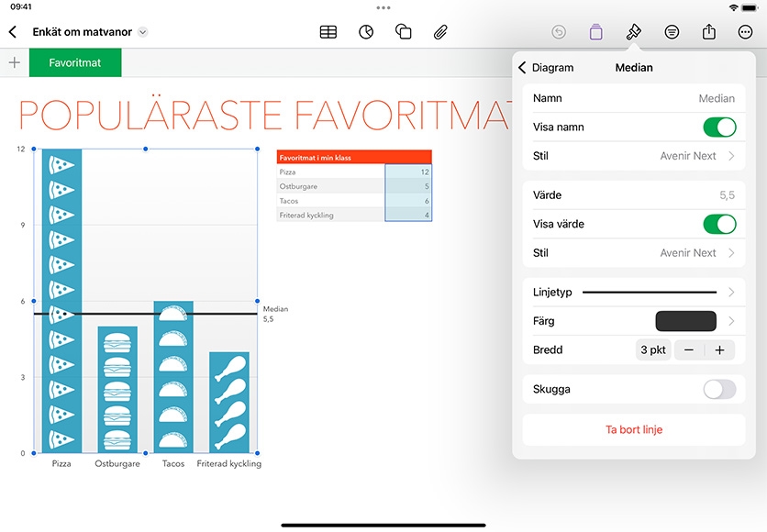This screenshot has height=532, width=767.
Task: Select the Favoritmat i min klass table header
Action: pos(354,157)
